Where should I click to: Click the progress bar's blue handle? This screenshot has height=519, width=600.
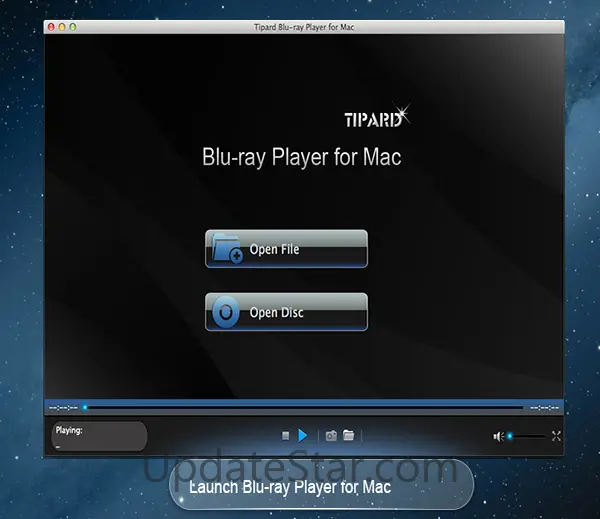(x=85, y=408)
